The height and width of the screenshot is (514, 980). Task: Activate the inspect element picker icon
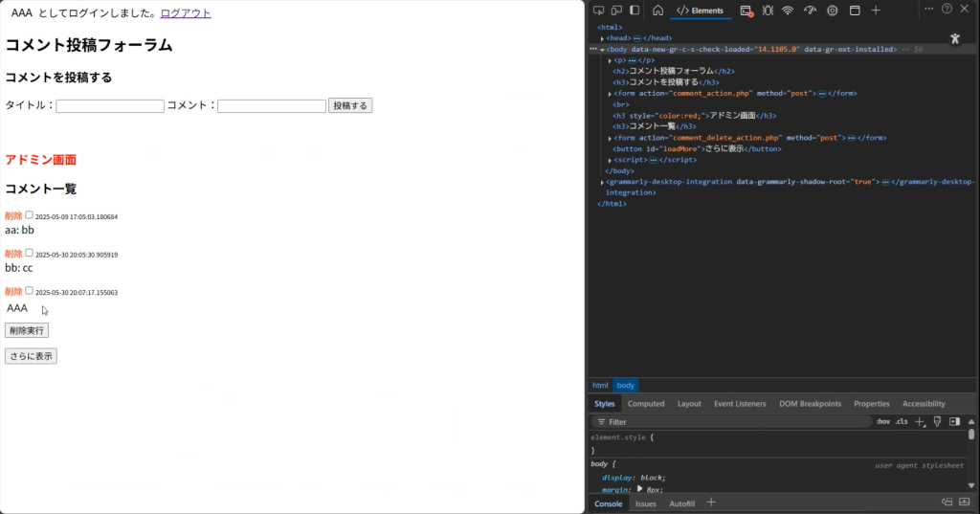point(598,10)
